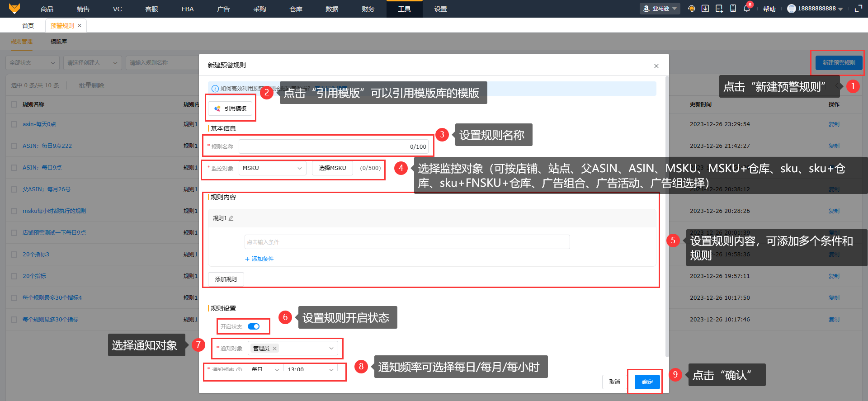Check the box for 父ASIN：每月26号 row
This screenshot has width=868, height=401.
14,189
